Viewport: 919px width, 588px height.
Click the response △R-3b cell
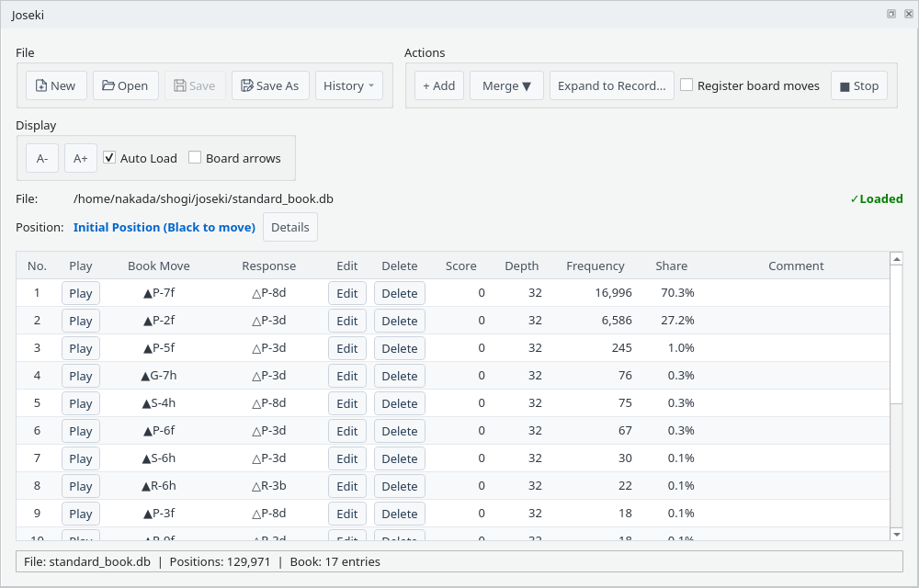point(269,485)
